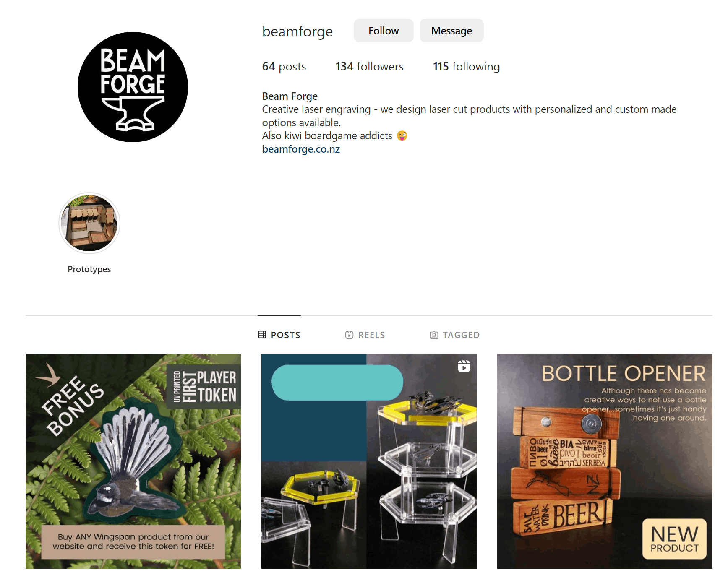Send a message to beamforge
Viewport: 728px width, 583px height.
click(x=451, y=31)
